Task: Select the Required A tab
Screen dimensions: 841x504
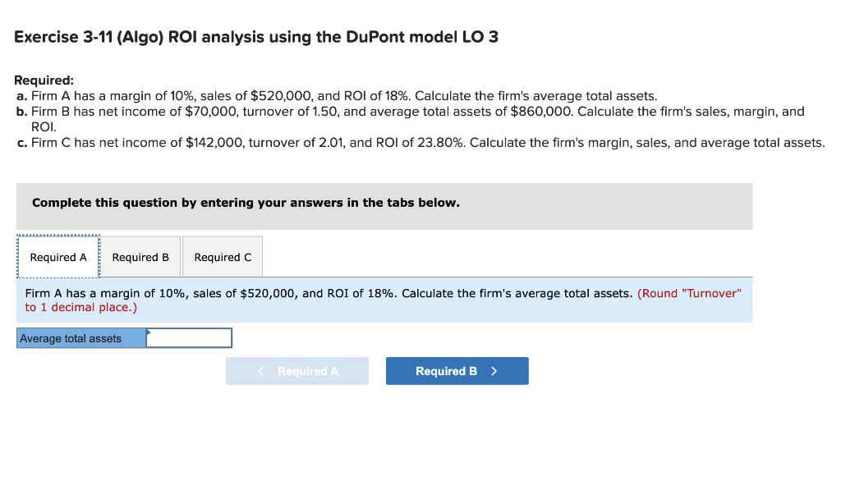Action: click(57, 256)
